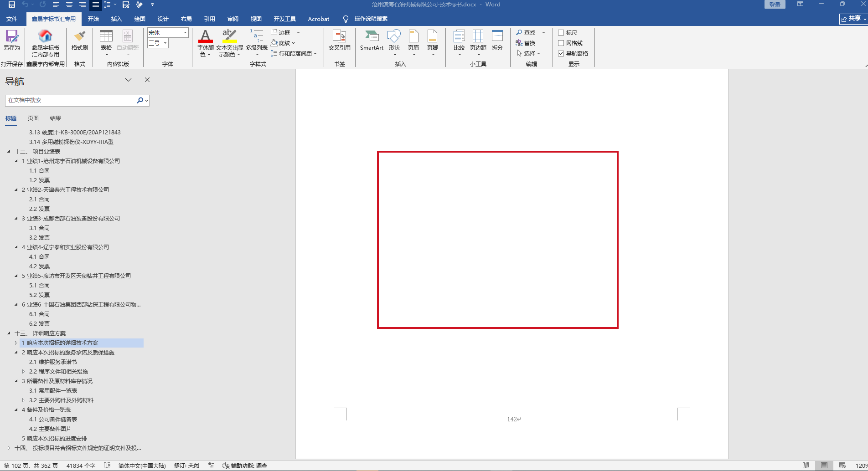The width and height of the screenshot is (868, 471).
Task: Open the 页边距 margins menu
Action: point(478,43)
